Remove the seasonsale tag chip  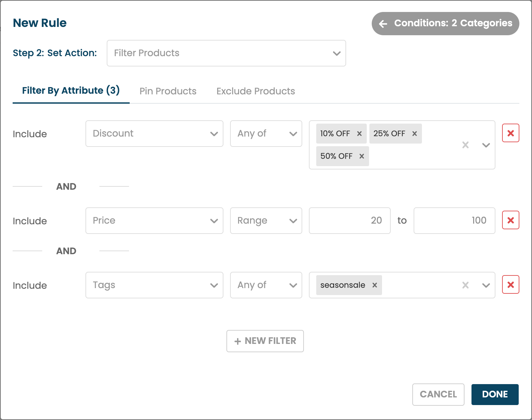374,285
